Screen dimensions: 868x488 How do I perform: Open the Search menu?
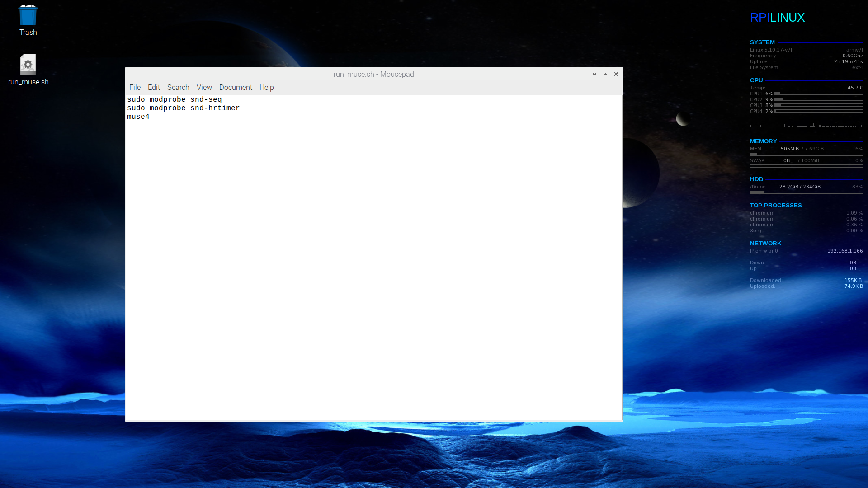pos(178,87)
